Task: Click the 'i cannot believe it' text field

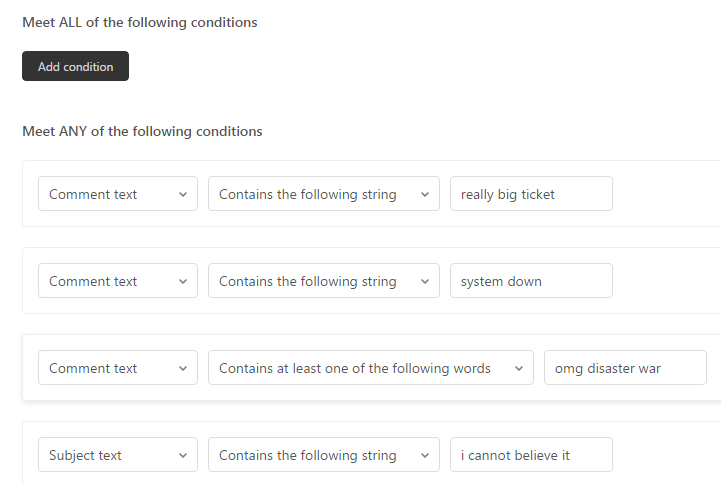Action: click(531, 455)
